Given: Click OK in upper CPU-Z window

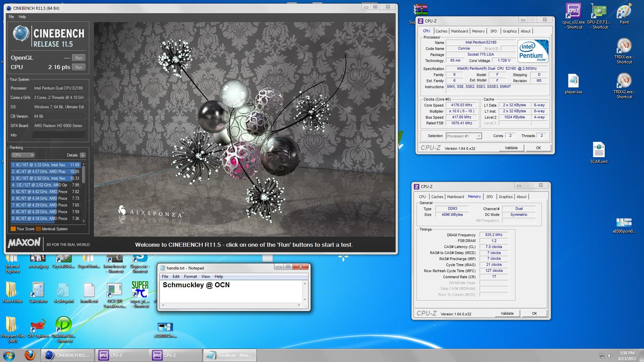Looking at the screenshot, I should click(538, 148).
